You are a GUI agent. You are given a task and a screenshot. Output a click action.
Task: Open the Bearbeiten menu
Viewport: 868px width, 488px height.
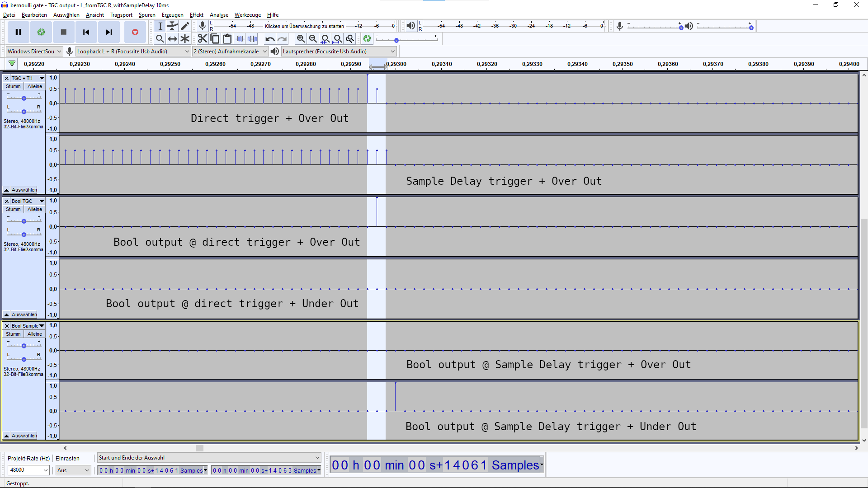click(x=34, y=15)
